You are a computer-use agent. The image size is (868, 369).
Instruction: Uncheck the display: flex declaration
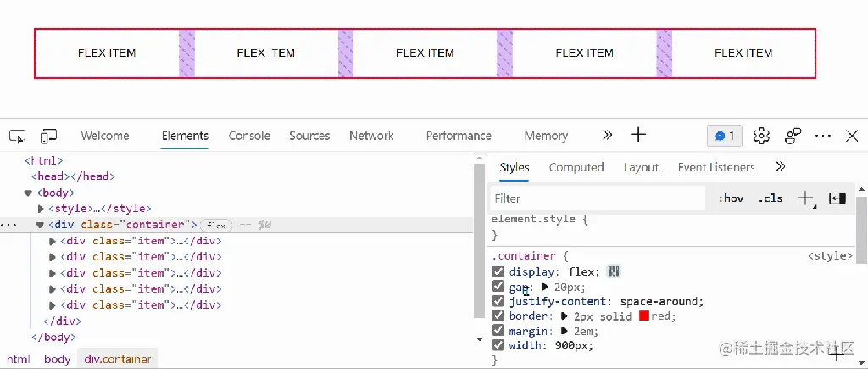click(498, 271)
